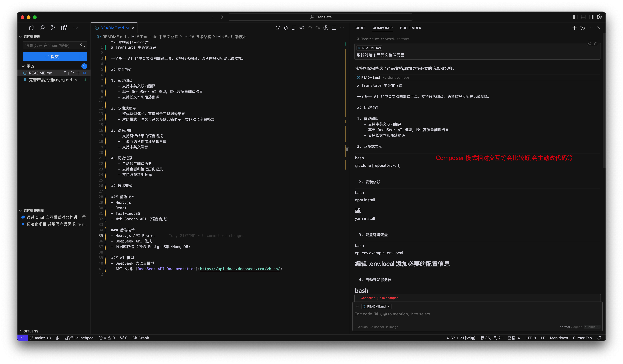The width and height of the screenshot is (623, 364).
Task: Open composer history clock icon
Action: coord(583,28)
